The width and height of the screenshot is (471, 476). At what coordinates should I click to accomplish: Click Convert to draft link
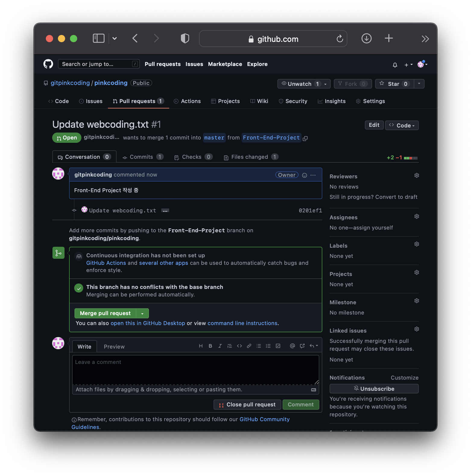[396, 197]
